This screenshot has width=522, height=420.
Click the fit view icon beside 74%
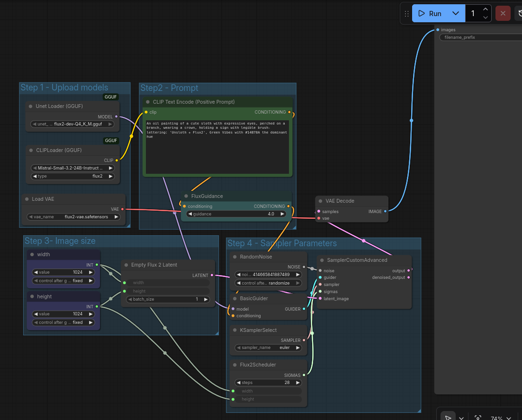[478, 418]
